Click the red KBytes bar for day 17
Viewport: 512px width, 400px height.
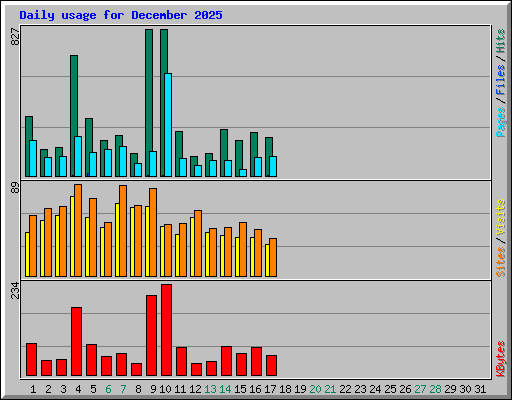tap(271, 366)
